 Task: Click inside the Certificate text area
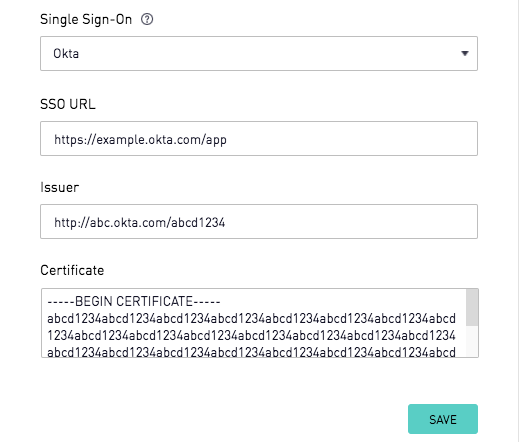[x=253, y=323]
